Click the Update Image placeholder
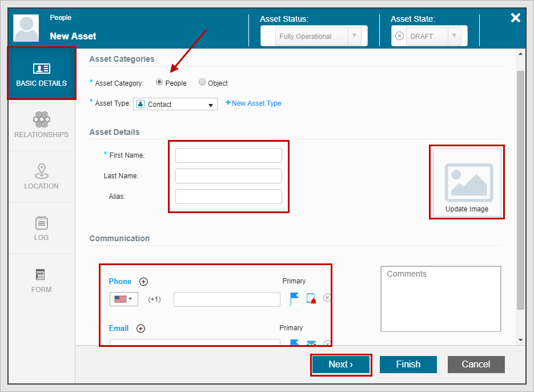534x392 pixels. [467, 182]
